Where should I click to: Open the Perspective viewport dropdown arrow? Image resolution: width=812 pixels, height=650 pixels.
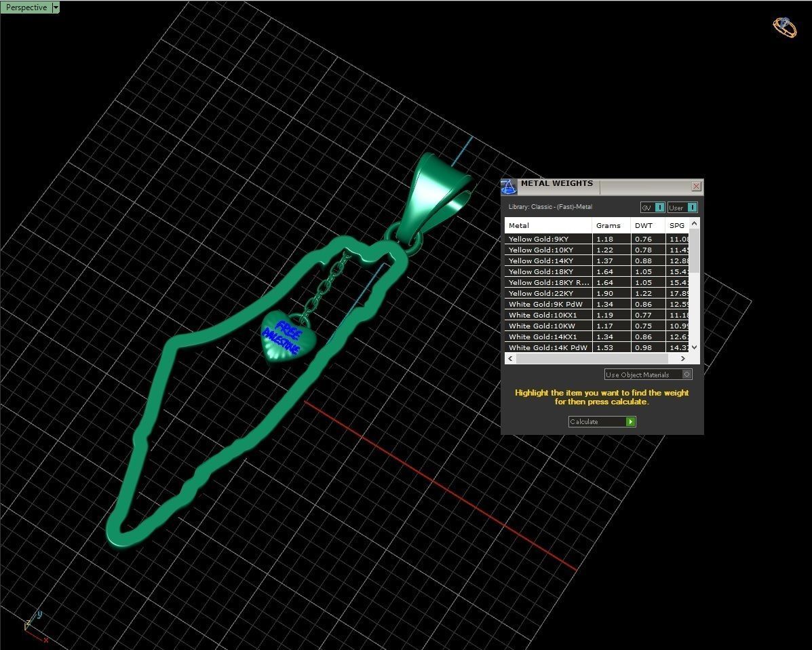click(x=56, y=7)
